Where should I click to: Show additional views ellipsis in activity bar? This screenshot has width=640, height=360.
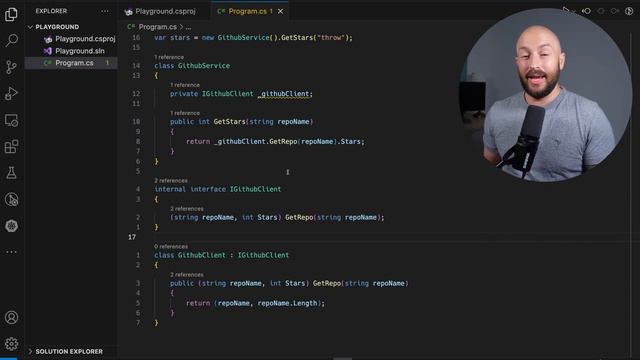click(11, 252)
